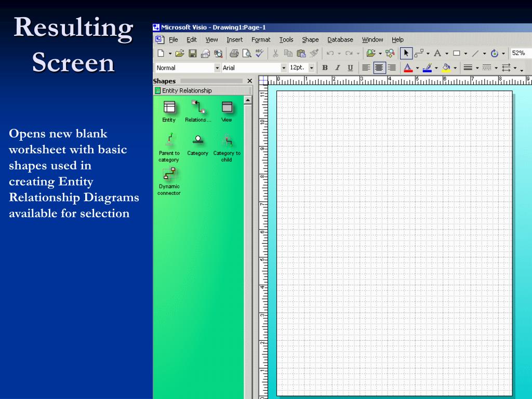Pick the Category shape in the stencil

(x=198, y=145)
